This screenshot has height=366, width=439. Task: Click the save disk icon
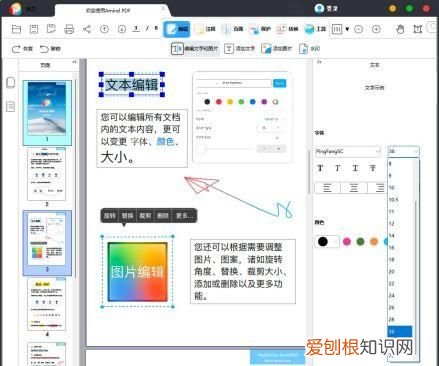pyautogui.click(x=34, y=29)
